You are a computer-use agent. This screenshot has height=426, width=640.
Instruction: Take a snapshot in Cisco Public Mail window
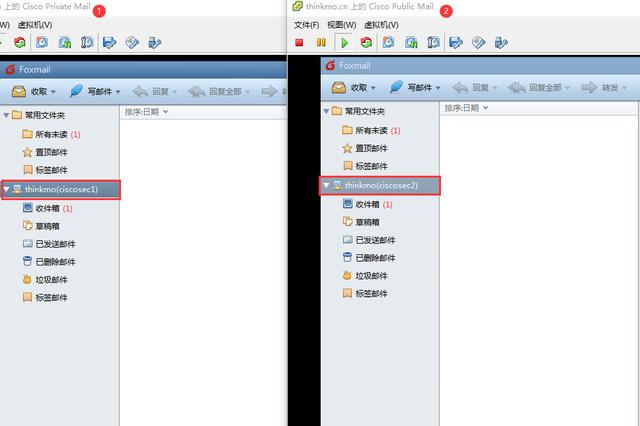click(x=388, y=42)
